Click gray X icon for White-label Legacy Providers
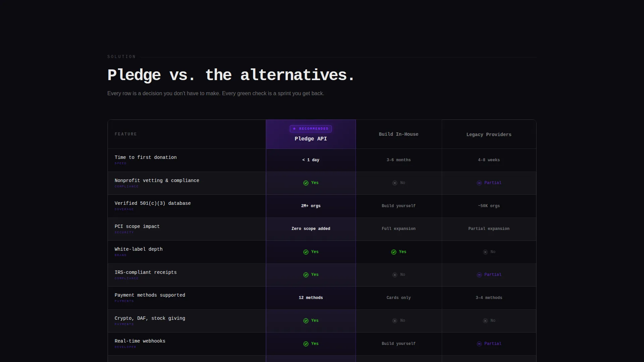644x362 pixels. [485, 252]
